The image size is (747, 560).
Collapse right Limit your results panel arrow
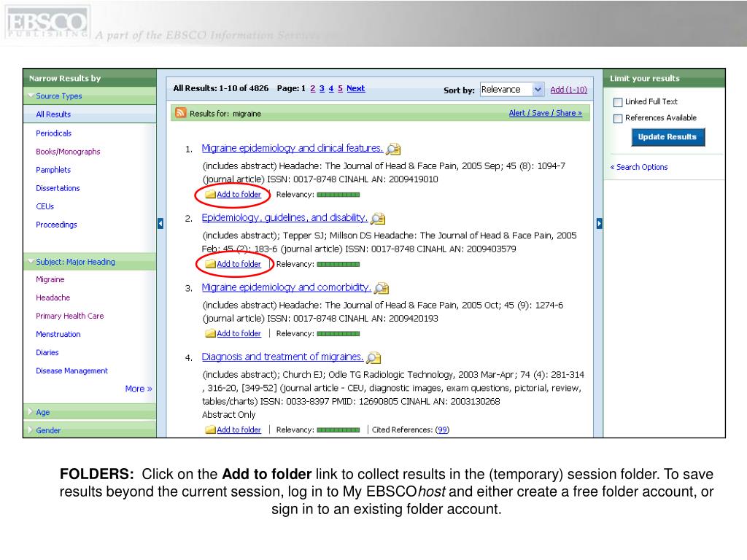point(600,223)
